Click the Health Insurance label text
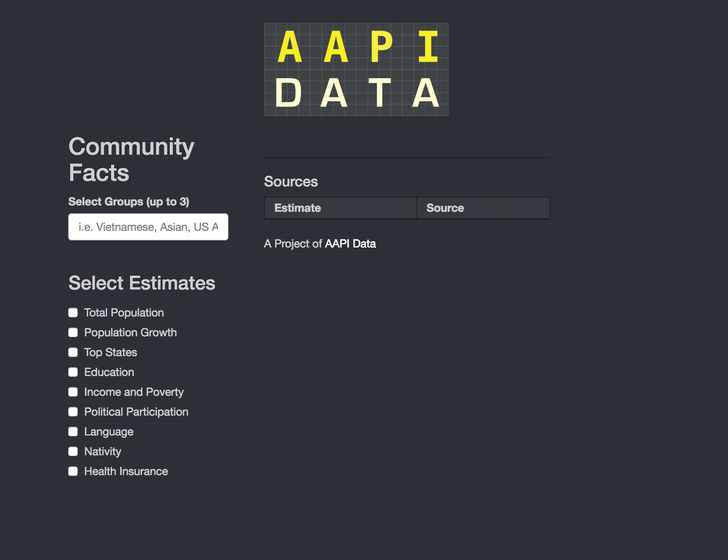This screenshot has width=728, height=560. point(126,471)
